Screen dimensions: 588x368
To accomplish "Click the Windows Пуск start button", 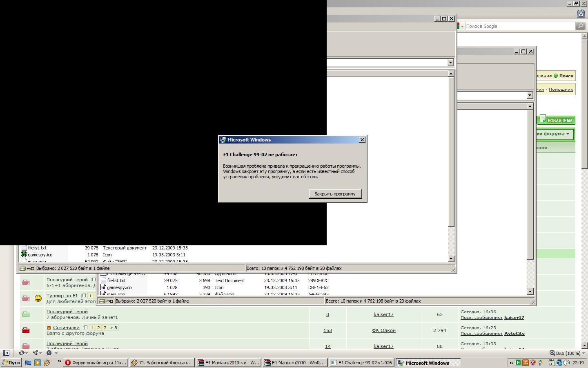I will [x=11, y=363].
